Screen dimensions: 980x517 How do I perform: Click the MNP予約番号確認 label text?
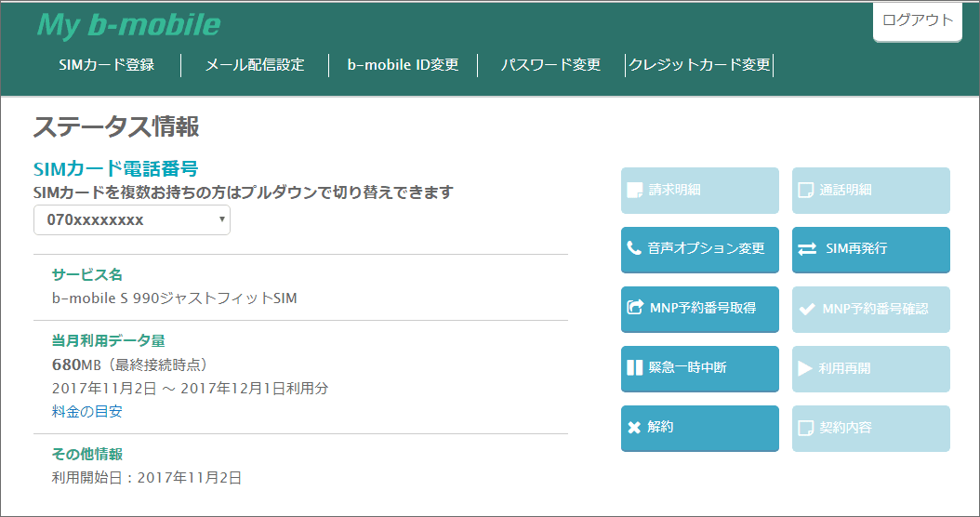pos(875,309)
